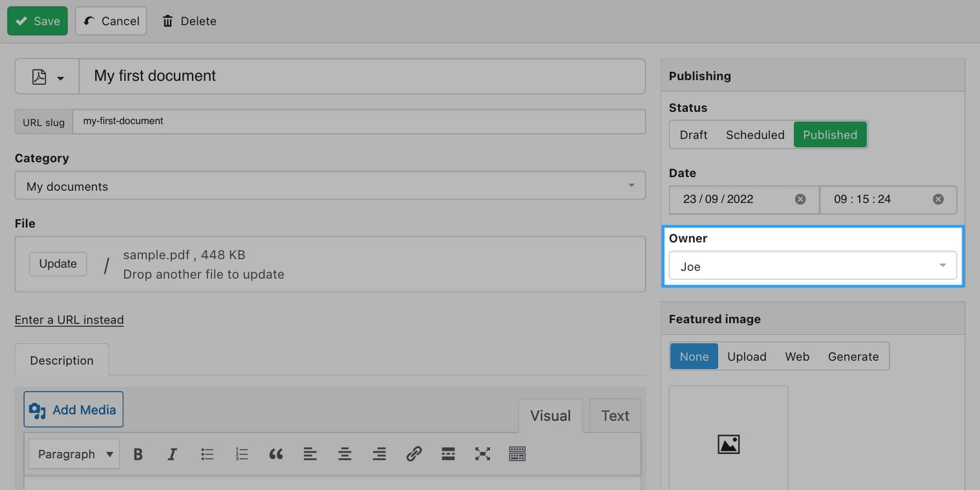
Task: Set status to Draft
Action: 694,134
